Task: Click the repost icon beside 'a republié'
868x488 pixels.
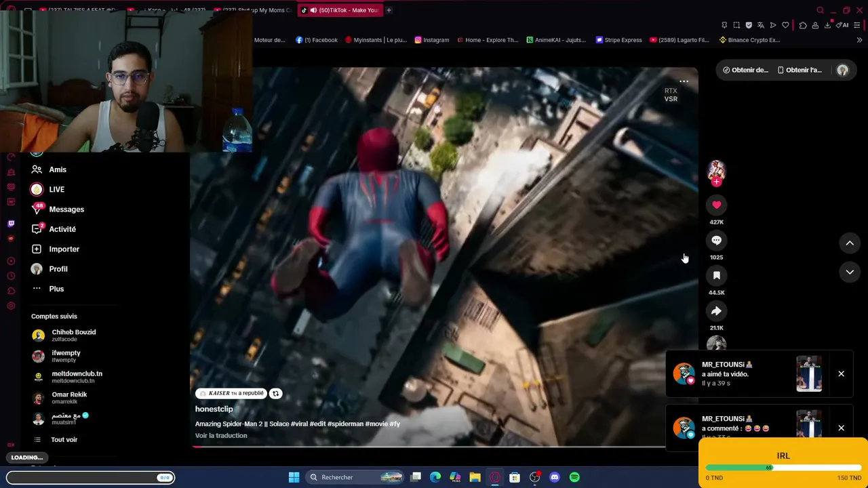Action: 275,393
